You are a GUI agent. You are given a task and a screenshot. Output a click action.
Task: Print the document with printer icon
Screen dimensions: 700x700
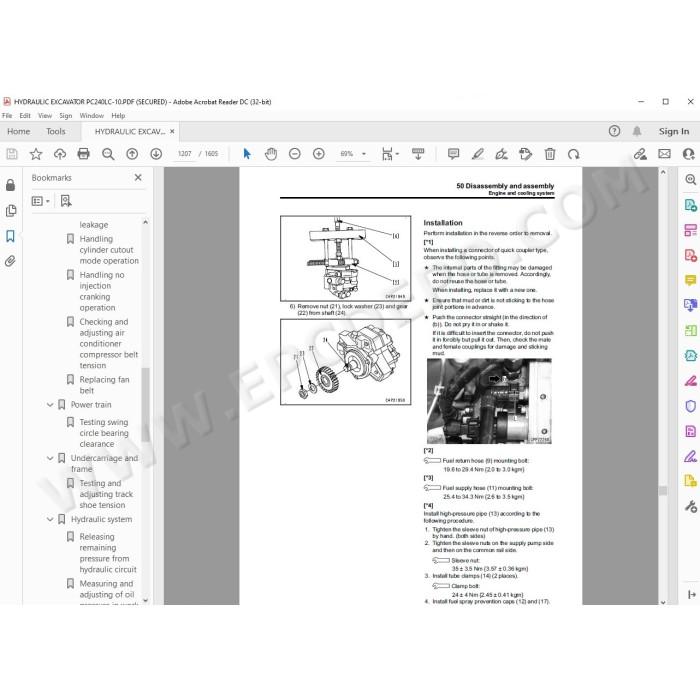point(83,154)
